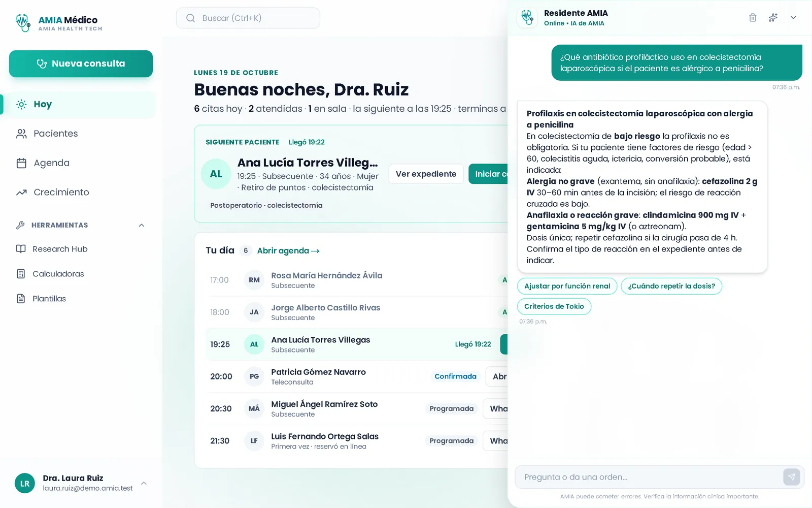Start a Nueva consulta
The height and width of the screenshot is (508, 812).
tap(81, 63)
